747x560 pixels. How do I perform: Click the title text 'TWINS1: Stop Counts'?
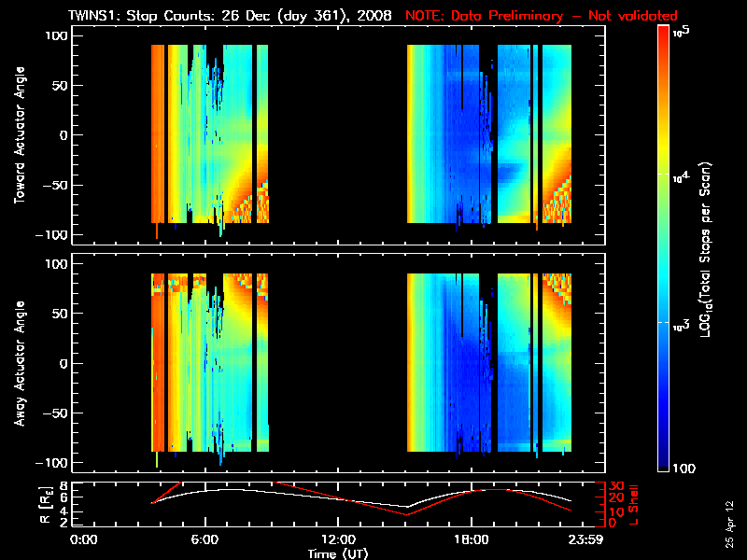pyautogui.click(x=141, y=16)
